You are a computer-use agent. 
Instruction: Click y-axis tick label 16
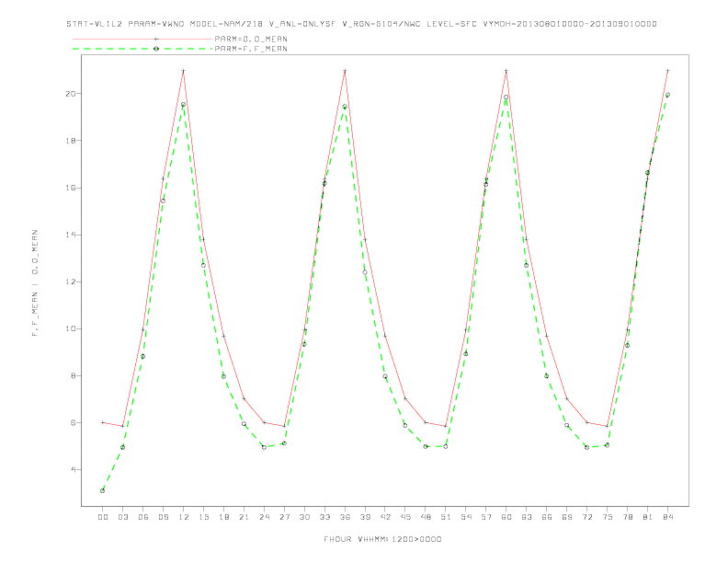pos(71,188)
